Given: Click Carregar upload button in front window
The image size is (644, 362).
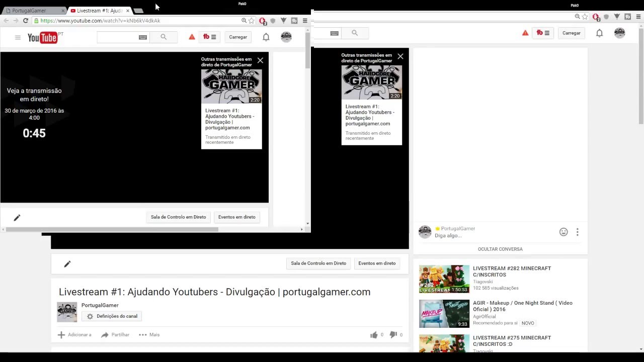Looking at the screenshot, I should coord(238,37).
